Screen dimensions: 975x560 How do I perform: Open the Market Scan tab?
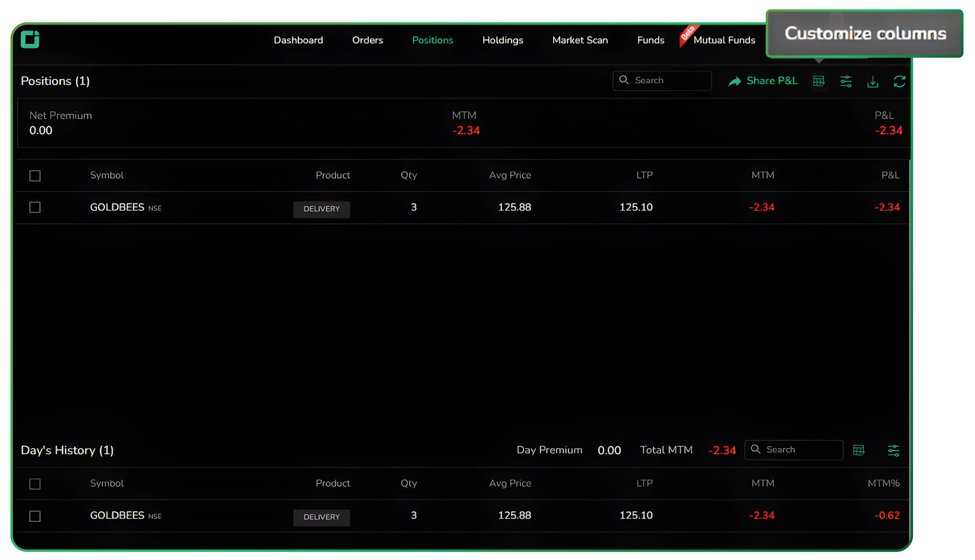580,40
